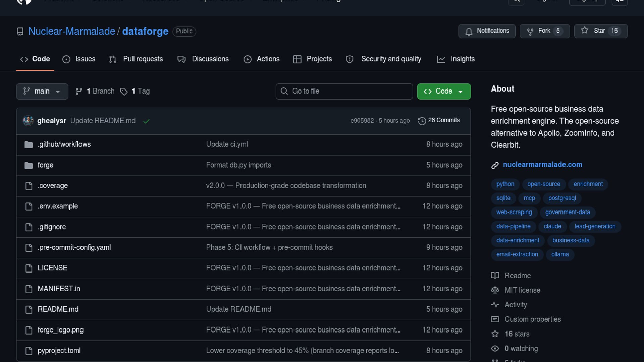Switch to the Issues tab
The height and width of the screenshot is (362, 644).
(x=79, y=59)
